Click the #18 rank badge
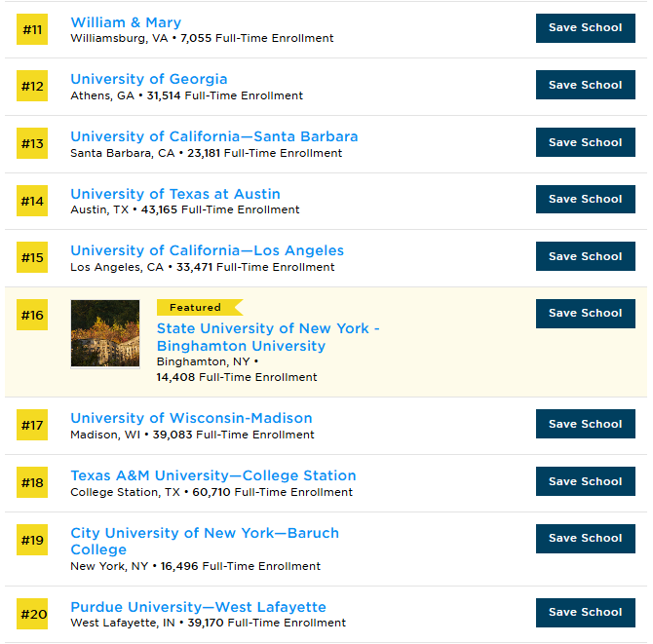 point(32,482)
